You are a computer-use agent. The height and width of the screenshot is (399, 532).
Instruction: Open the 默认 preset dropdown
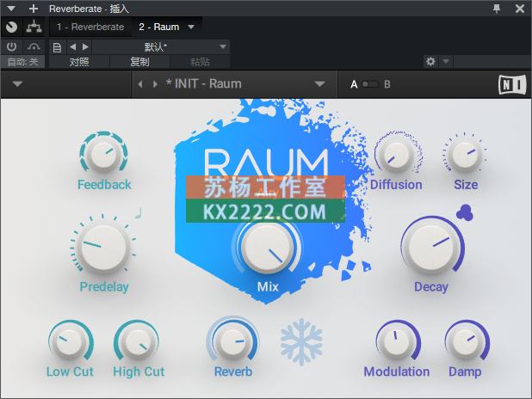(161, 46)
